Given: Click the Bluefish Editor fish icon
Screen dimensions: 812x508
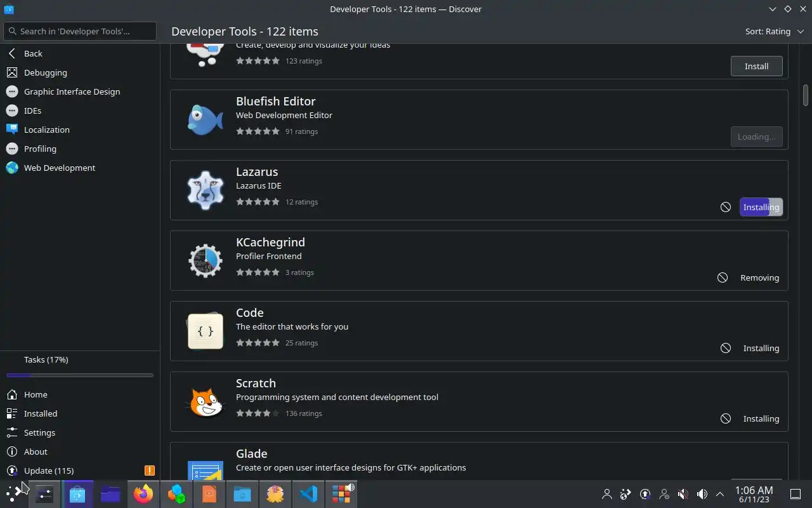Looking at the screenshot, I should click(x=206, y=119).
